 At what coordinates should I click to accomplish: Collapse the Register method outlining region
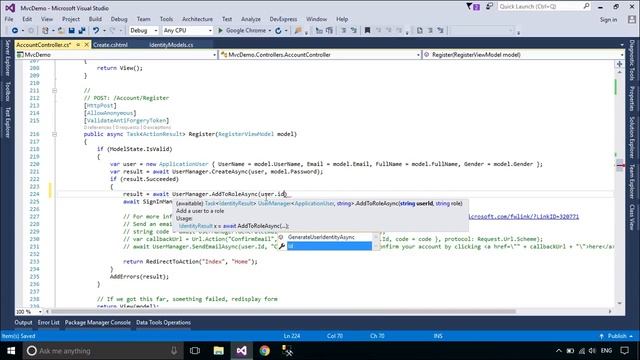pyautogui.click(x=54, y=134)
